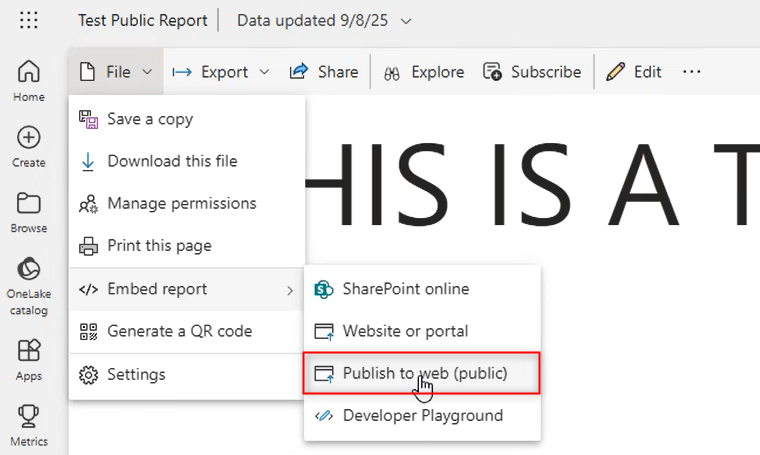
Task: Collapse the File menu
Action: pos(116,72)
